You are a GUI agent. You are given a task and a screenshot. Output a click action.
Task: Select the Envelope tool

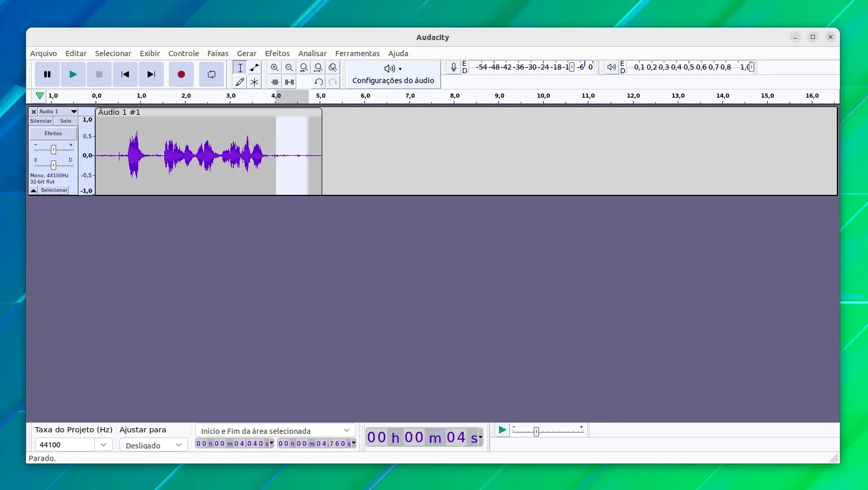[x=254, y=68]
